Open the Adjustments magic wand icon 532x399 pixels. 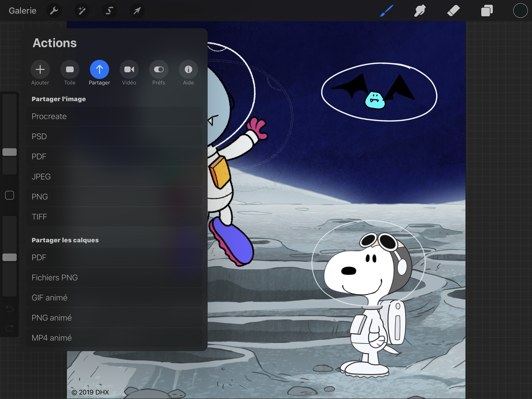click(82, 11)
